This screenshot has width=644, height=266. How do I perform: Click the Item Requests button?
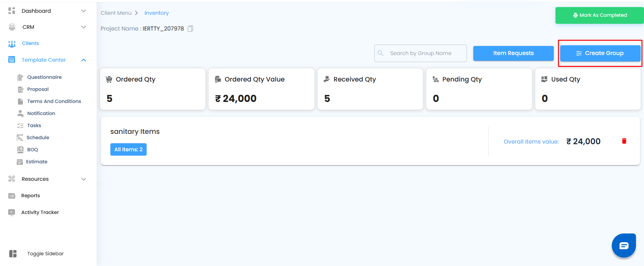click(x=513, y=53)
